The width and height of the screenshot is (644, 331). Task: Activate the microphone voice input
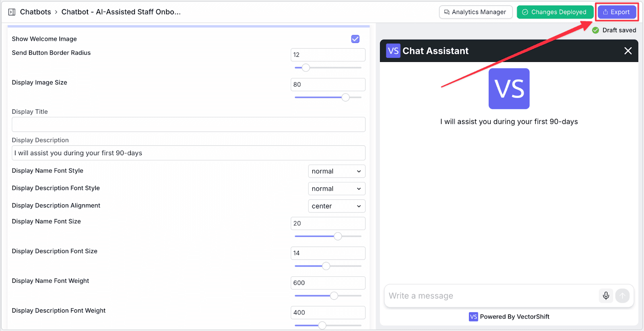pos(606,296)
